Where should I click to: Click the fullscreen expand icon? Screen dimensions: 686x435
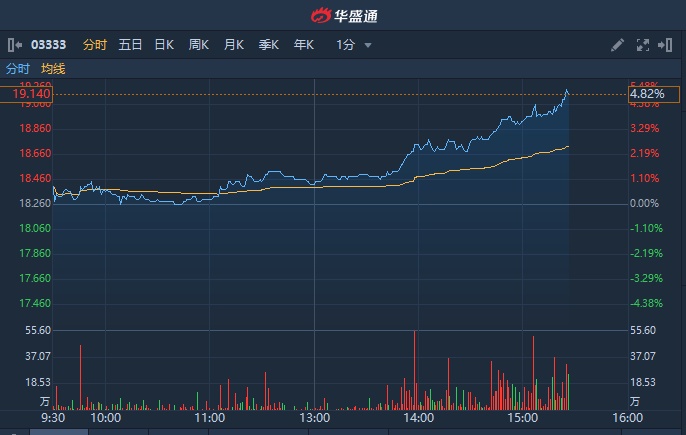coord(641,45)
